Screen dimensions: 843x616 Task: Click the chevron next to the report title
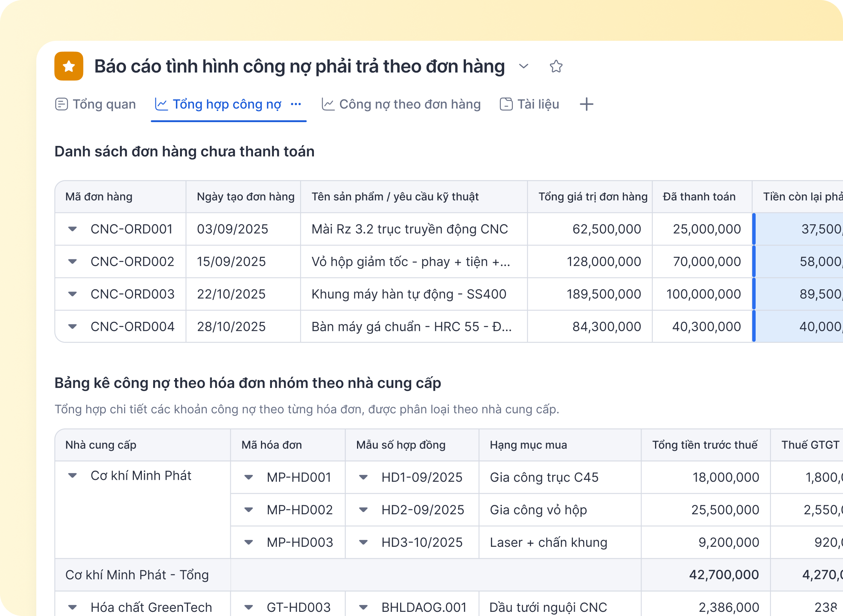[x=523, y=67]
